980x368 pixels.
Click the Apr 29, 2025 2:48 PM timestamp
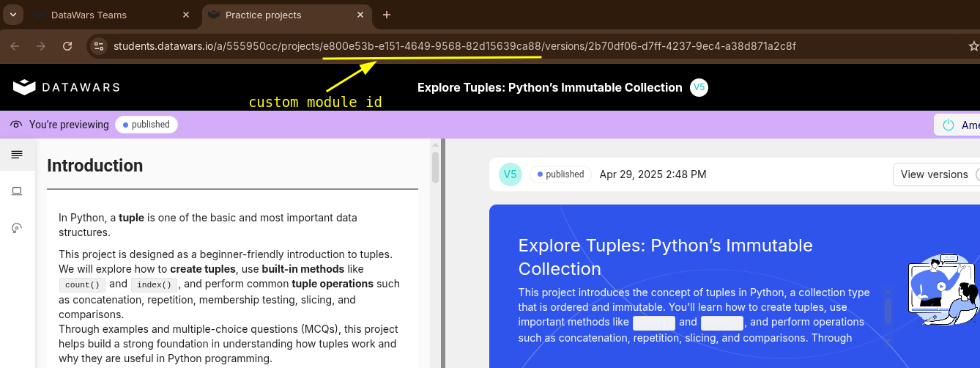point(653,174)
